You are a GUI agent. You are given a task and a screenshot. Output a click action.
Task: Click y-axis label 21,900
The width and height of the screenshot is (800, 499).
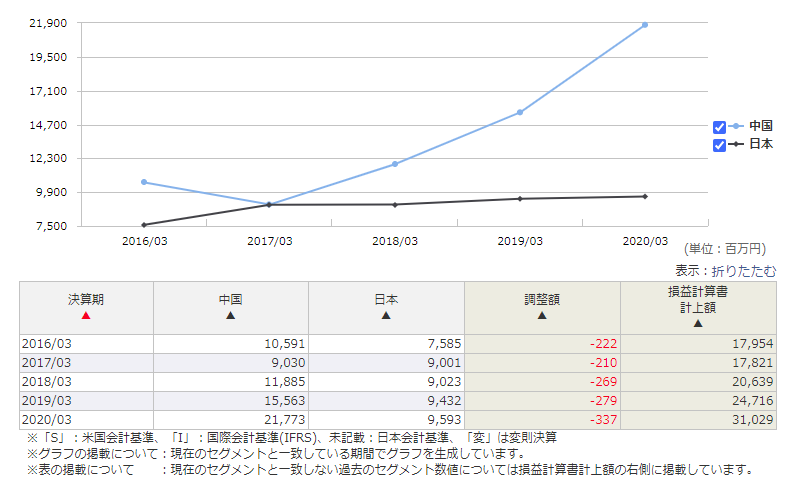pos(48,23)
